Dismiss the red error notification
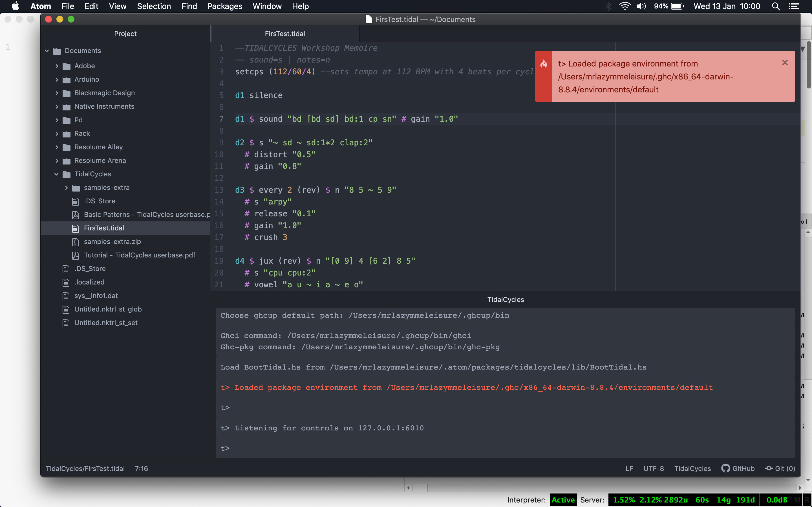This screenshot has height=507, width=812. click(x=784, y=63)
